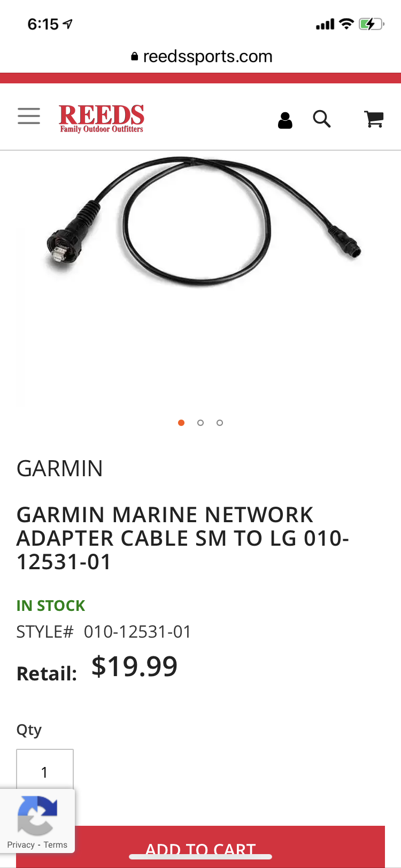The width and height of the screenshot is (401, 868).
Task: Tap the Garmin cable product image
Action: [x=202, y=221]
